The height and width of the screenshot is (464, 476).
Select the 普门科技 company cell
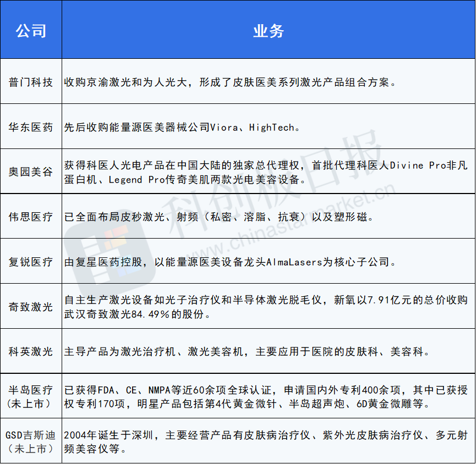[31, 81]
